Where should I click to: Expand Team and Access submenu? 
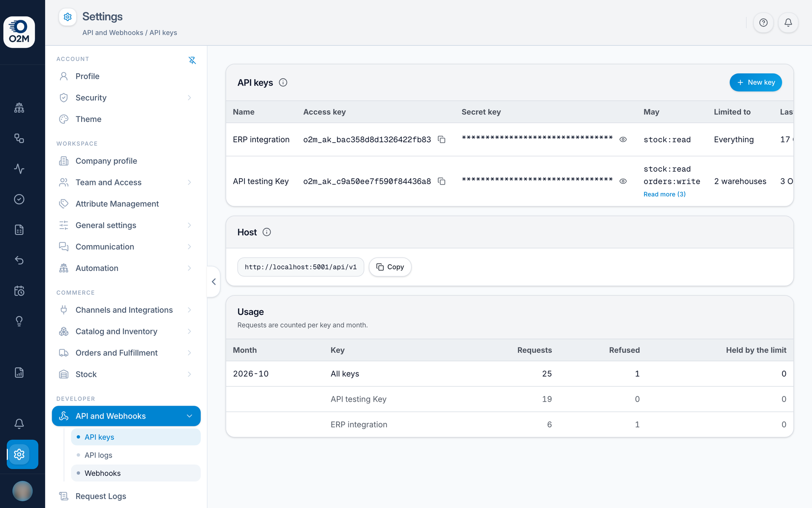tap(189, 182)
